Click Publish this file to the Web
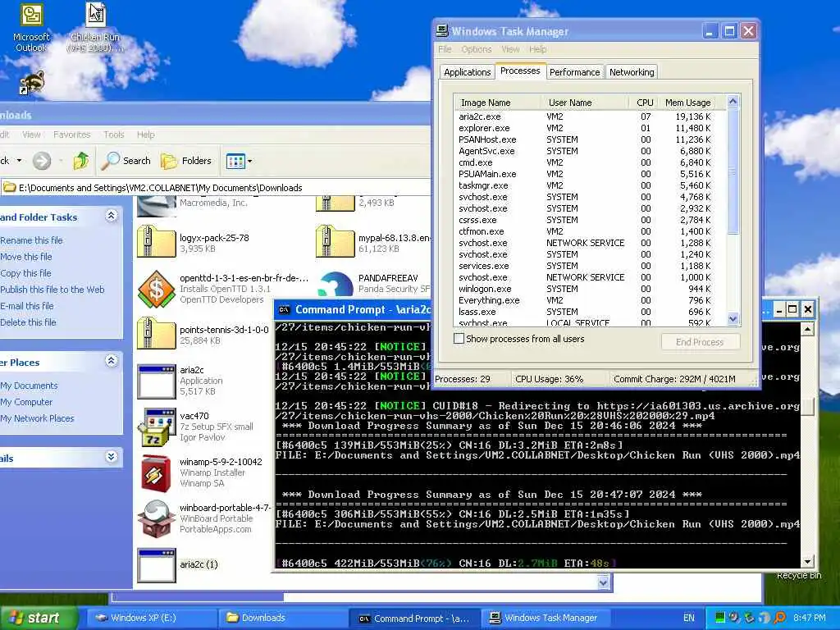 [x=52, y=290]
